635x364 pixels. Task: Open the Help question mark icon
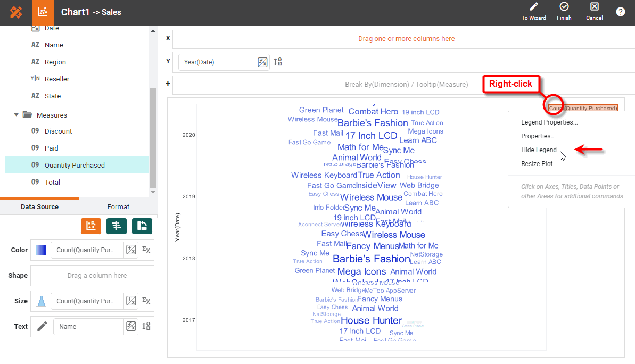coord(621,11)
